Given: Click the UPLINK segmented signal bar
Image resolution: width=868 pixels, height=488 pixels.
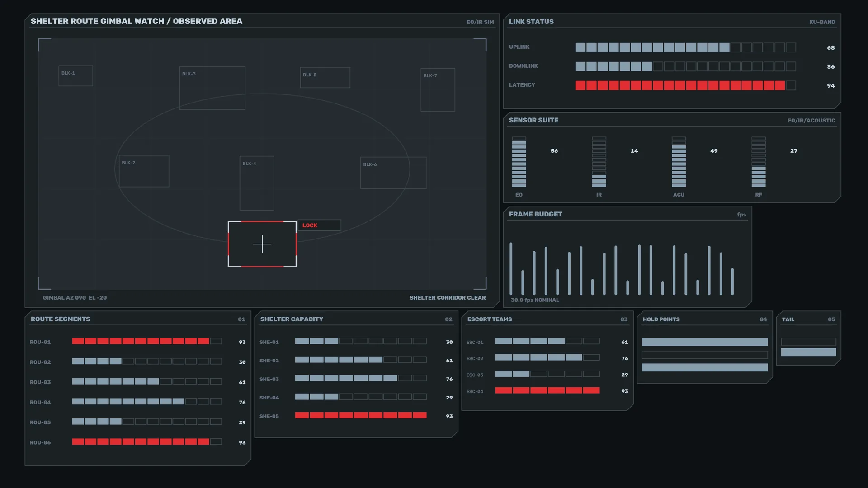Looking at the screenshot, I should [685, 47].
